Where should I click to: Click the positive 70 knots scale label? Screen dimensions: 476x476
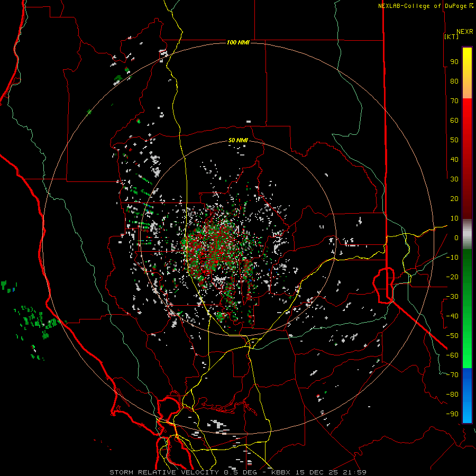click(x=454, y=101)
